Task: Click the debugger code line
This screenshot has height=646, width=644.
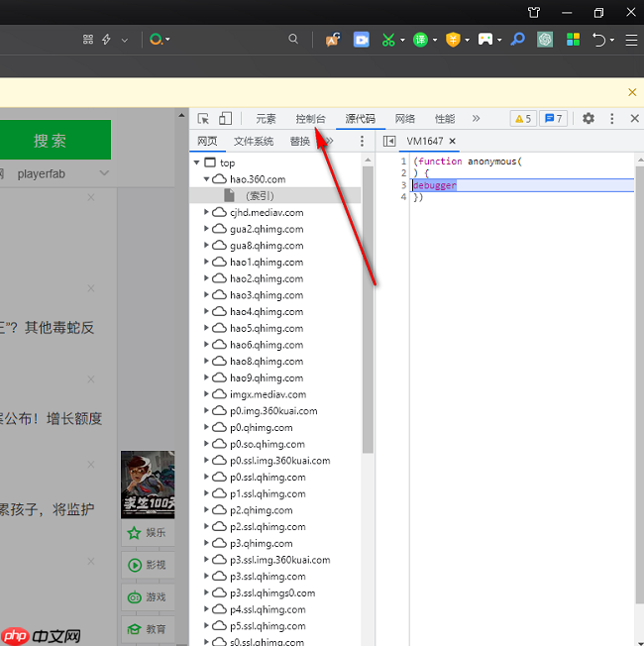Action: pos(523,185)
